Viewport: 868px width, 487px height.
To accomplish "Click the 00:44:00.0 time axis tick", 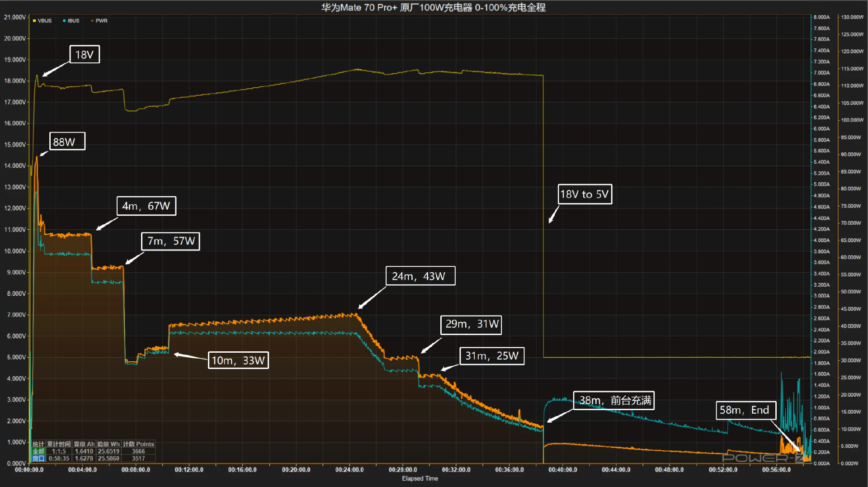I will (x=616, y=470).
